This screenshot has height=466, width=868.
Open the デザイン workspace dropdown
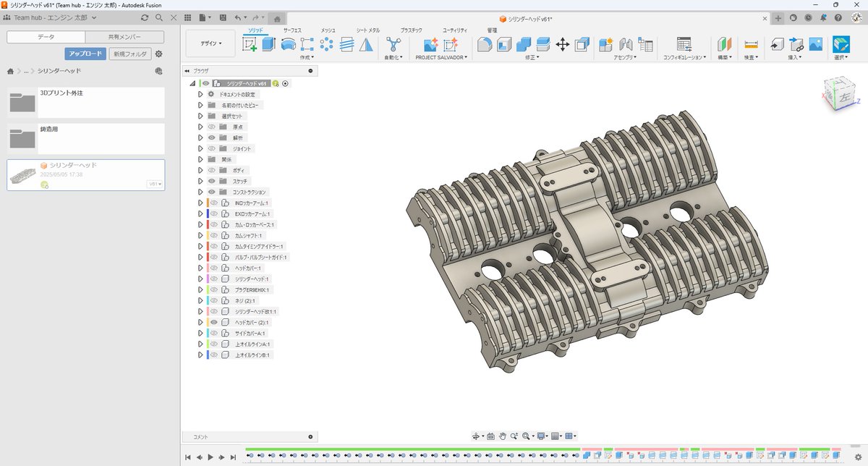tap(210, 43)
